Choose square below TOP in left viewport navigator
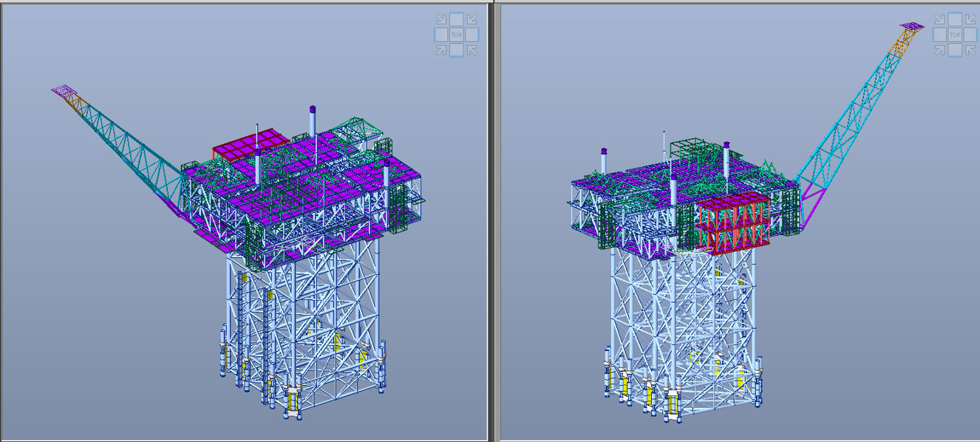The height and width of the screenshot is (442, 980). tap(457, 50)
